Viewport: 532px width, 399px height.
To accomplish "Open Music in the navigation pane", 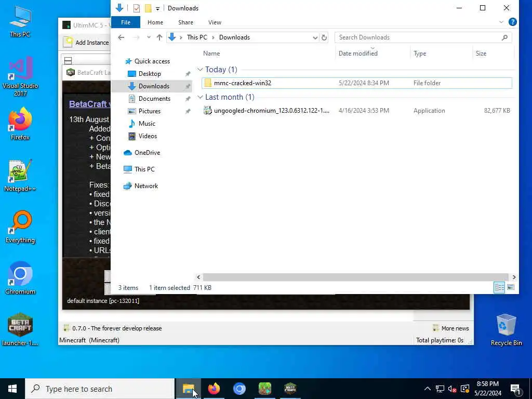I will coord(147,124).
